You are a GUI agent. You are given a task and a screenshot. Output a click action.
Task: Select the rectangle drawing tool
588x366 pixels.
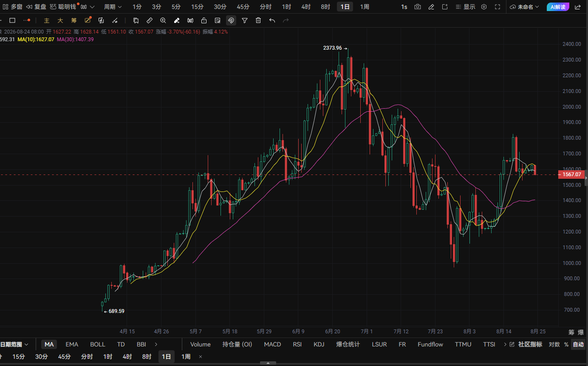point(12,20)
